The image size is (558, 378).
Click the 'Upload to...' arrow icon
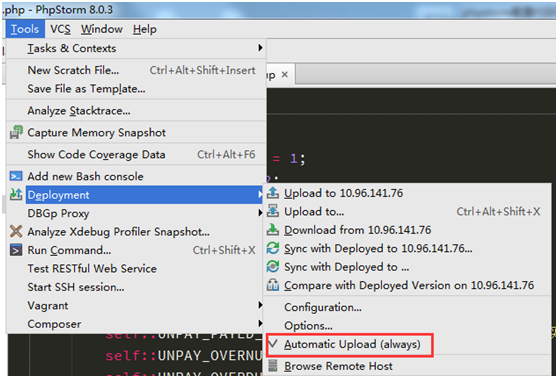click(x=273, y=211)
